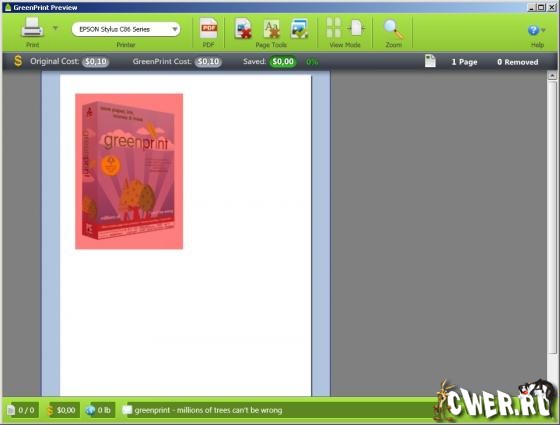Click the greenprint slogan message in the status bar
Screen dimensions: 560x425
(208, 410)
